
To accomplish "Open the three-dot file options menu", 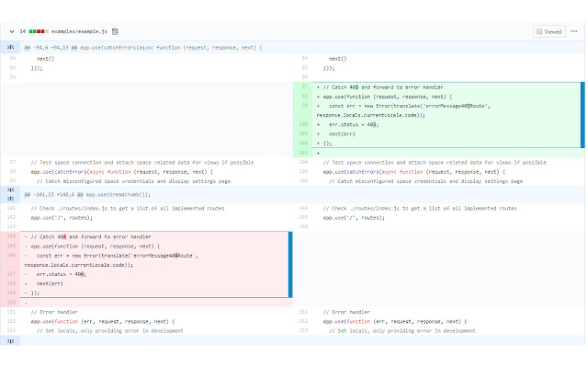I will pyautogui.click(x=574, y=31).
